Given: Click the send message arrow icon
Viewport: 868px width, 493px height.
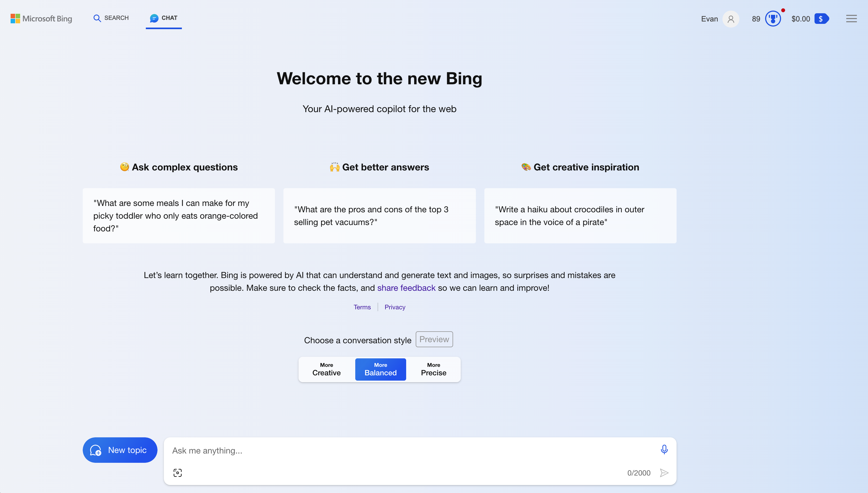Looking at the screenshot, I should [664, 473].
